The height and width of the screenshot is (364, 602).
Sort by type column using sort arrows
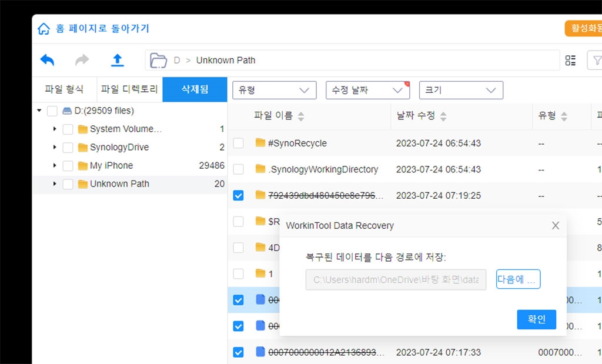pos(564,116)
